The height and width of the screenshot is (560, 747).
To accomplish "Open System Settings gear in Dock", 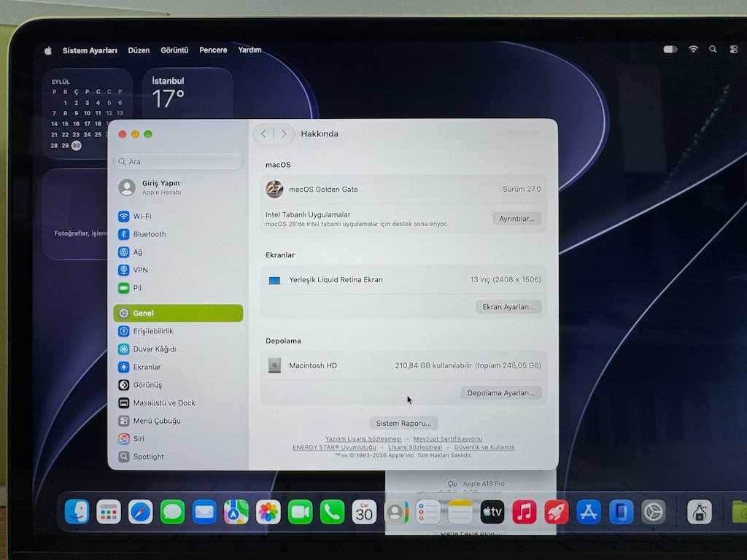I will (x=653, y=512).
